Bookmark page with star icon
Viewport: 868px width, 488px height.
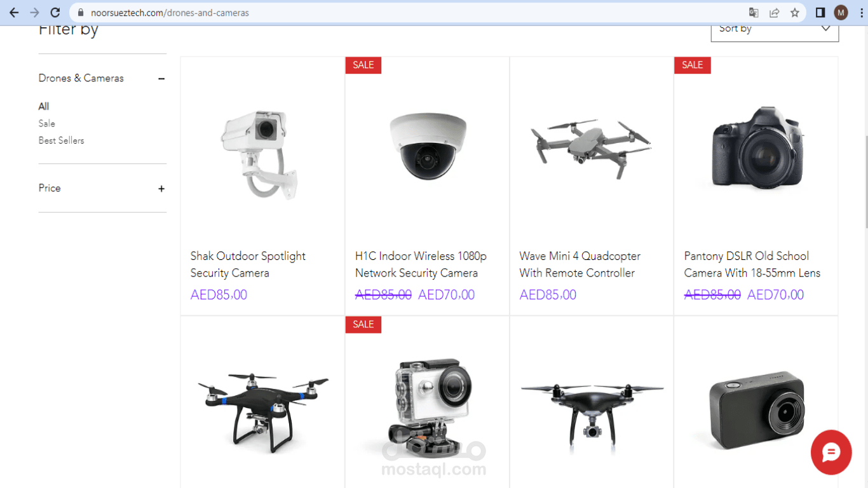coord(795,13)
